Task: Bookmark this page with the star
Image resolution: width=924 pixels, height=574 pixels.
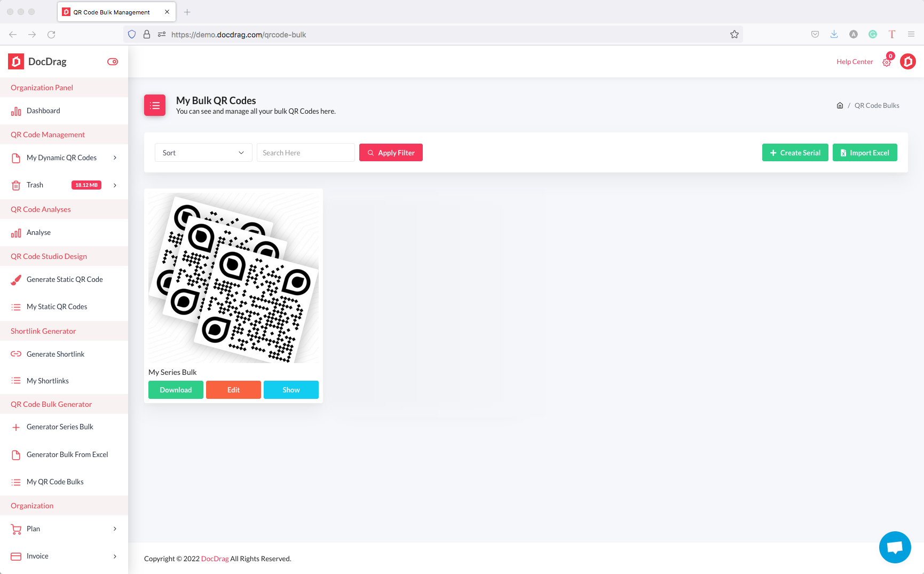Action: tap(735, 35)
